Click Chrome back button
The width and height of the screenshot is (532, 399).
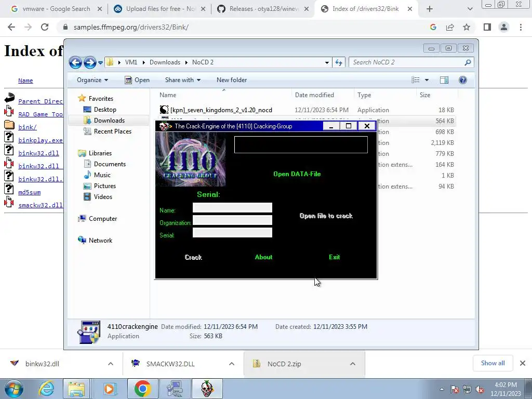point(11,27)
